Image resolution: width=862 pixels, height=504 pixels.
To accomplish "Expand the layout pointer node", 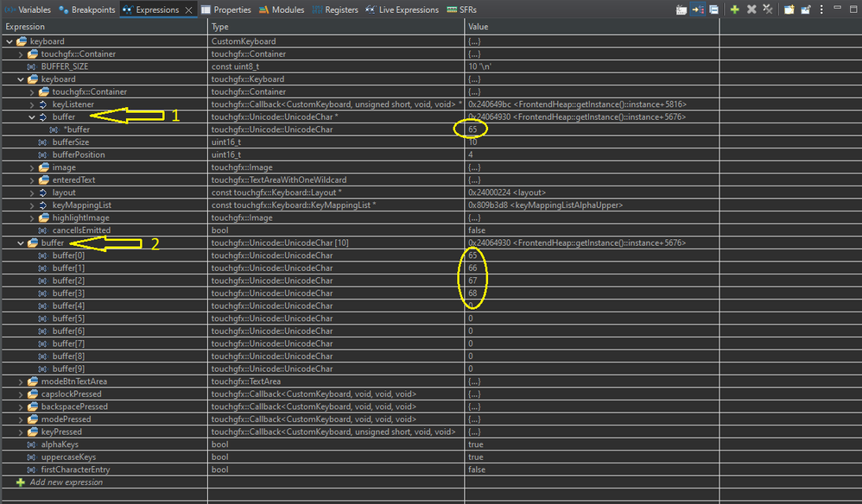I will pyautogui.click(x=31, y=192).
